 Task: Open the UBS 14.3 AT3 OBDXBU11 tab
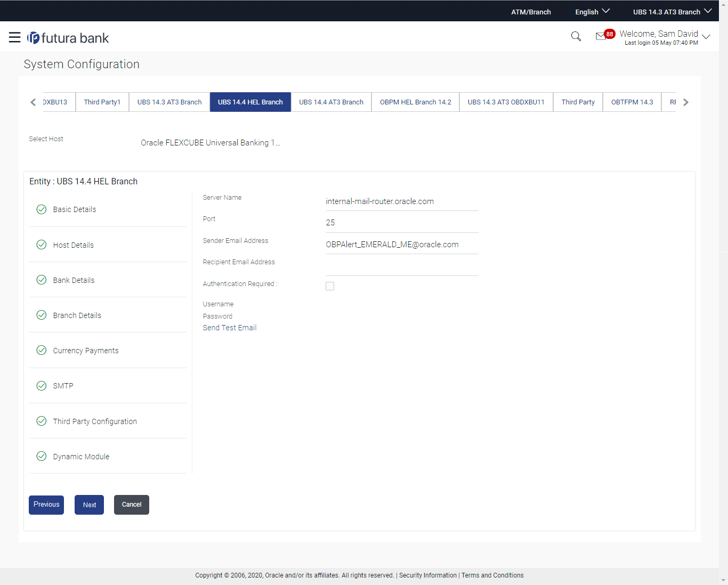click(x=506, y=102)
